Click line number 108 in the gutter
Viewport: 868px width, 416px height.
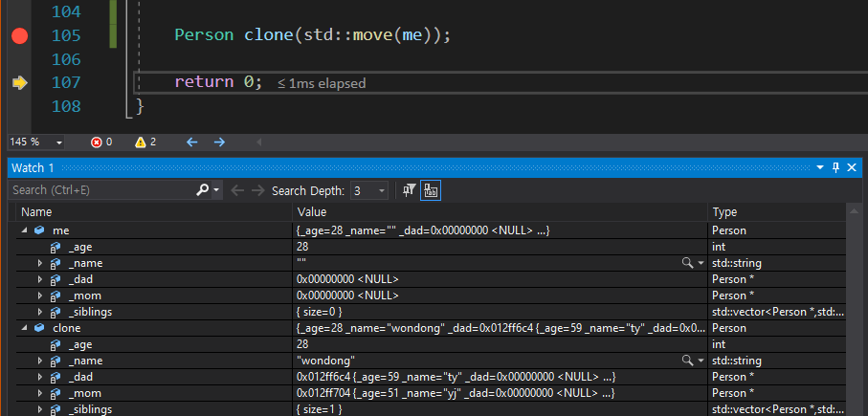[66, 105]
